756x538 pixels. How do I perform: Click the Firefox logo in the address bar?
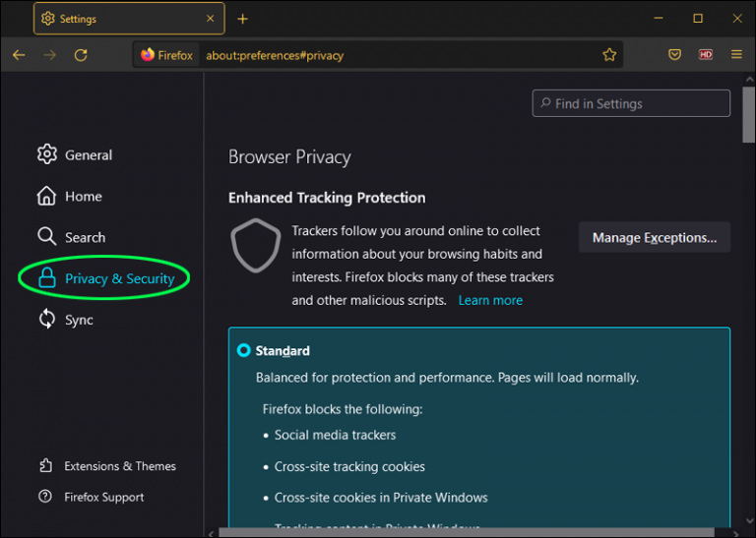(x=149, y=55)
